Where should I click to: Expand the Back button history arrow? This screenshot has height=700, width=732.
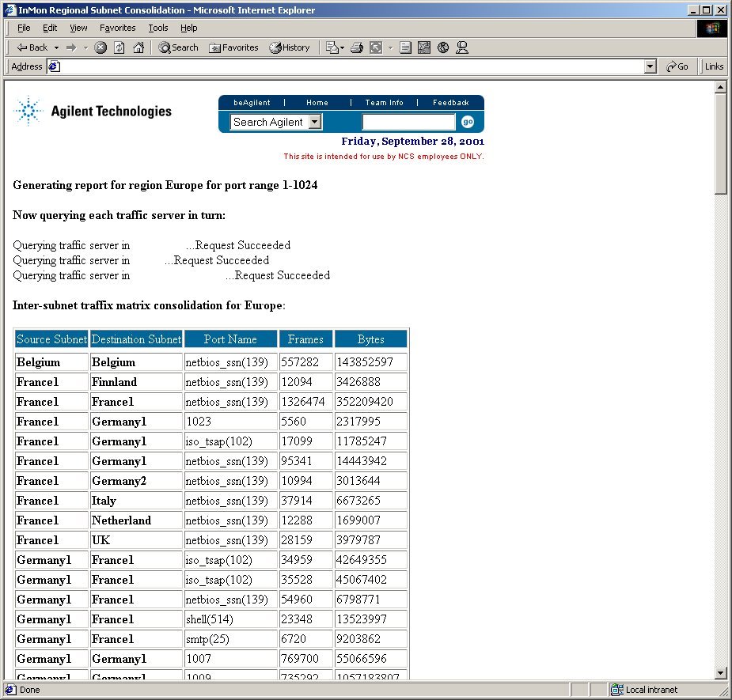[x=57, y=47]
